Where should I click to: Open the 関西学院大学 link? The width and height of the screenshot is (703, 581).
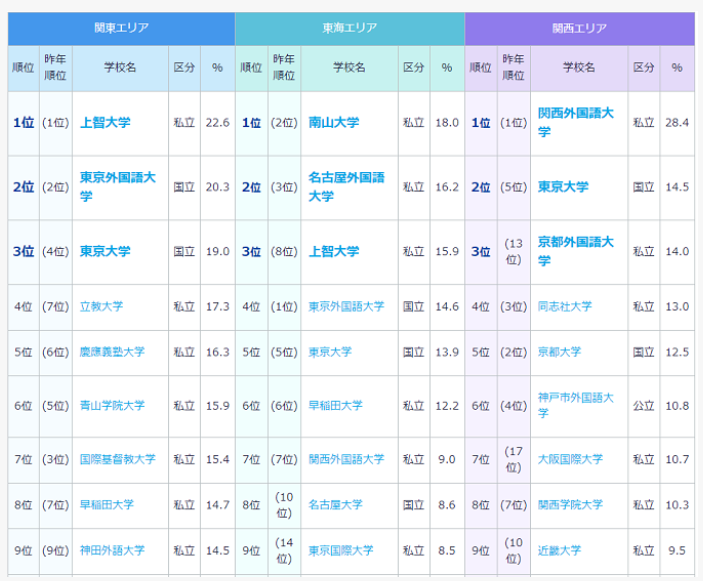(570, 505)
